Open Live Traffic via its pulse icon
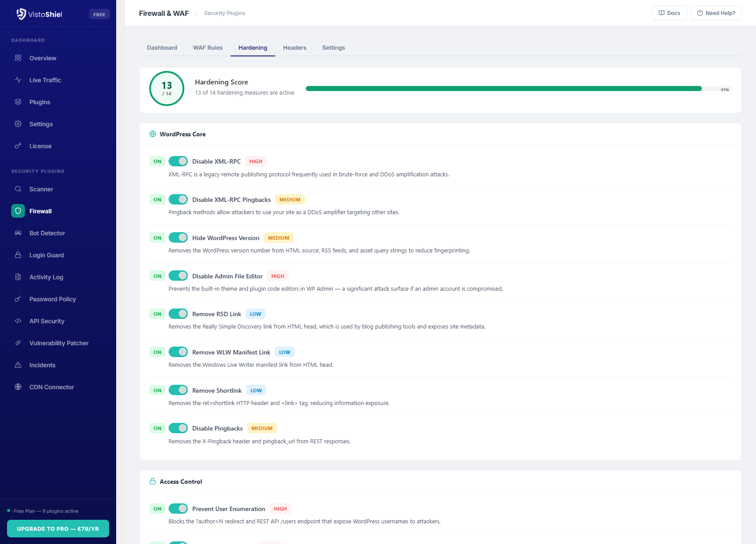Viewport: 756px width, 544px height. click(x=18, y=80)
